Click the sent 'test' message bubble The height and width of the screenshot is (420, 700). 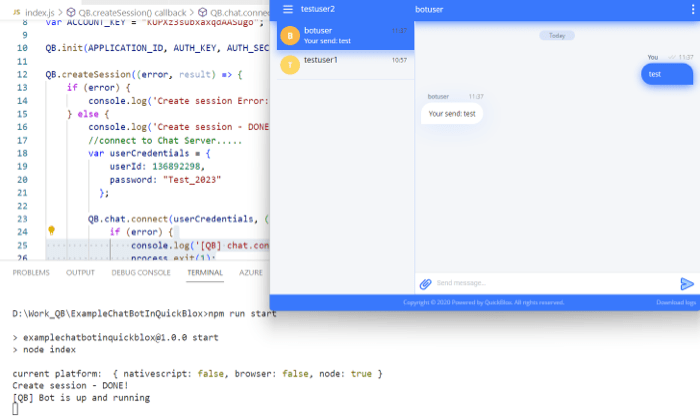[x=667, y=74]
